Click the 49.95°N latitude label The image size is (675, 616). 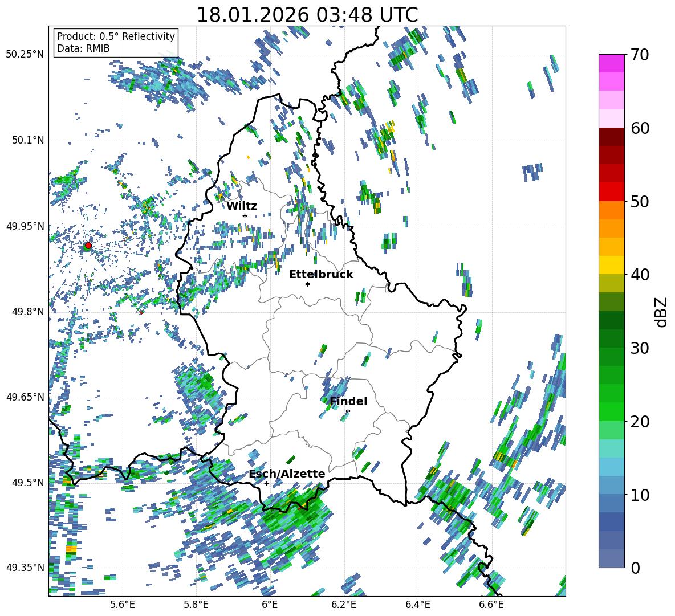pyautogui.click(x=25, y=226)
